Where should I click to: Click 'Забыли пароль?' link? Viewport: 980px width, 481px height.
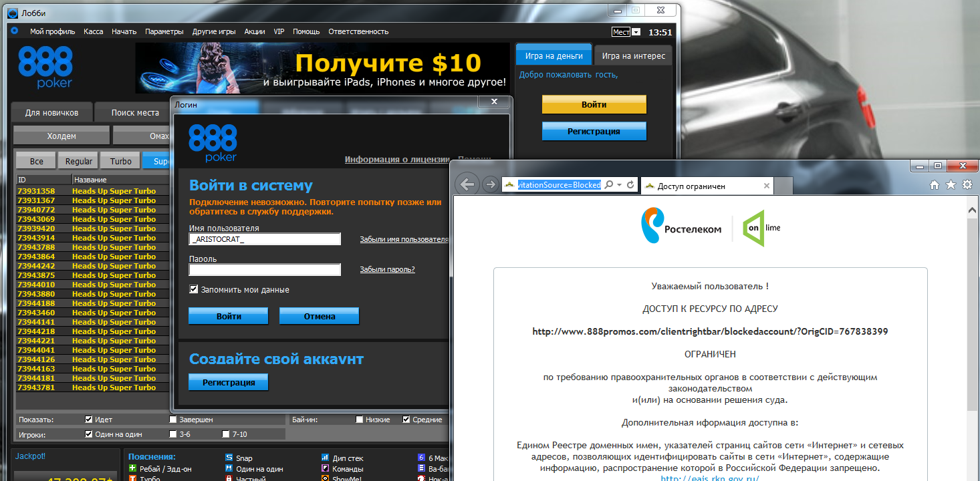click(387, 269)
